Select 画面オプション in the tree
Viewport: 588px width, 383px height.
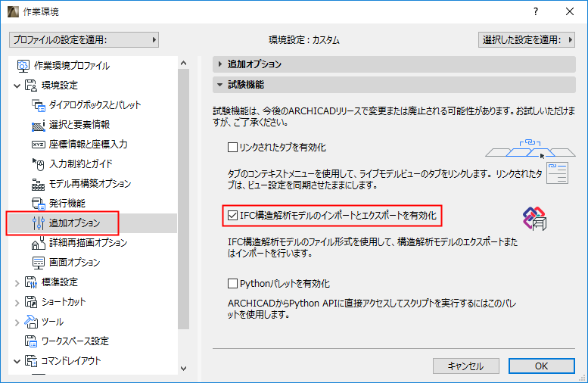(x=75, y=263)
